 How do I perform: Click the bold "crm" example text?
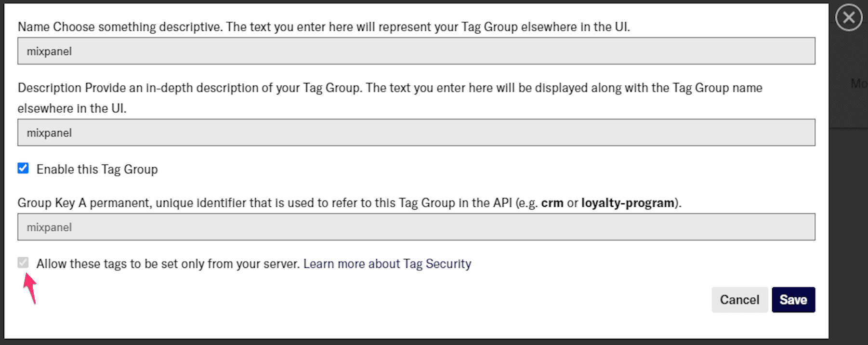point(552,203)
